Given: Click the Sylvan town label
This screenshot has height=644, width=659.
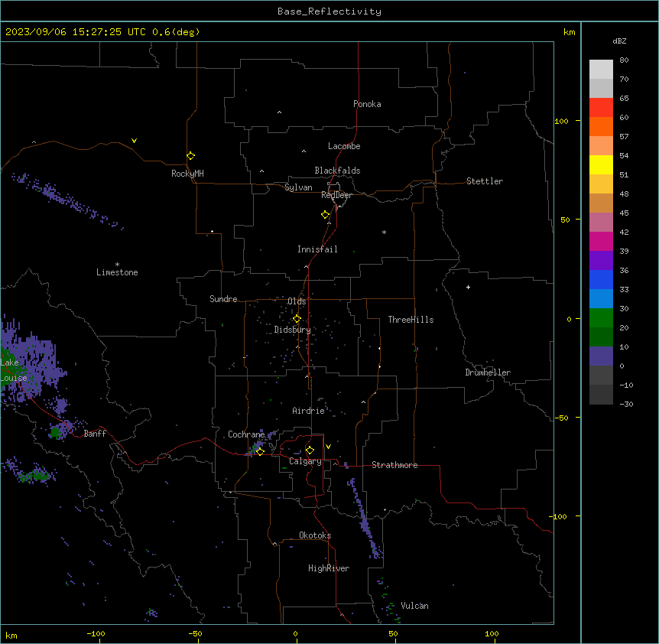Looking at the screenshot, I should [x=298, y=187].
